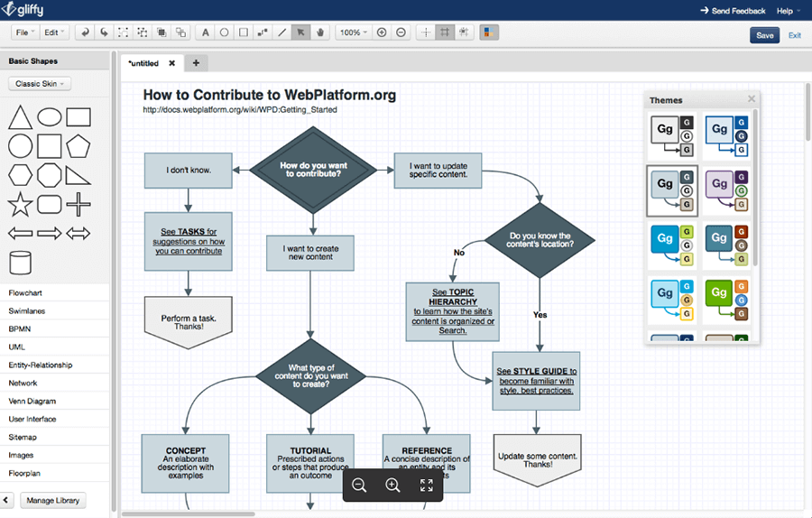This screenshot has height=518, width=812.
Task: Choose the purple theme swatch
Action: [727, 190]
